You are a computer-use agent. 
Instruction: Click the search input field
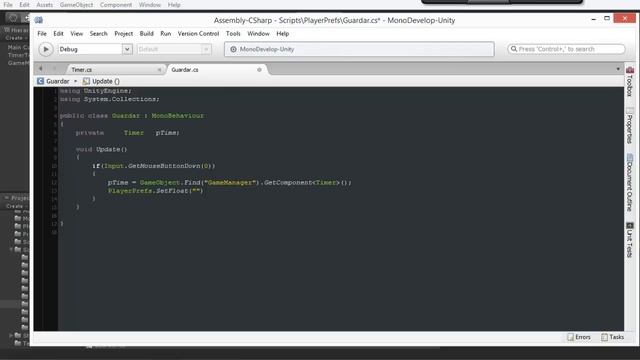point(566,49)
